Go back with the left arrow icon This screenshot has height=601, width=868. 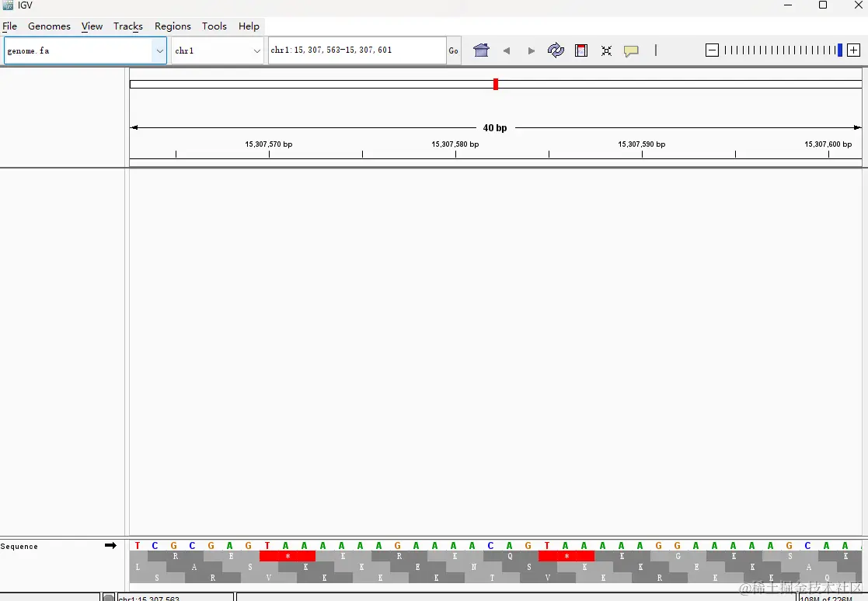507,51
